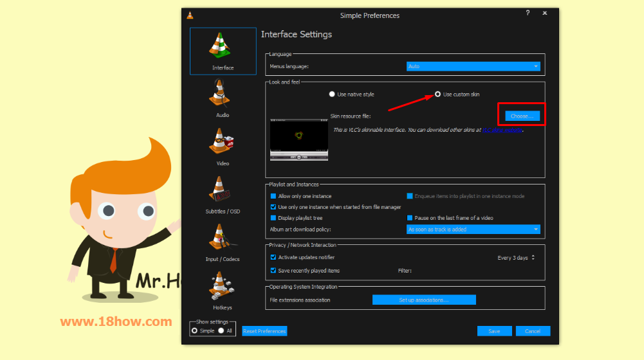Image resolution: width=644 pixels, height=360 pixels.
Task: Toggle Activate updates notifier checkbox
Action: pos(273,257)
